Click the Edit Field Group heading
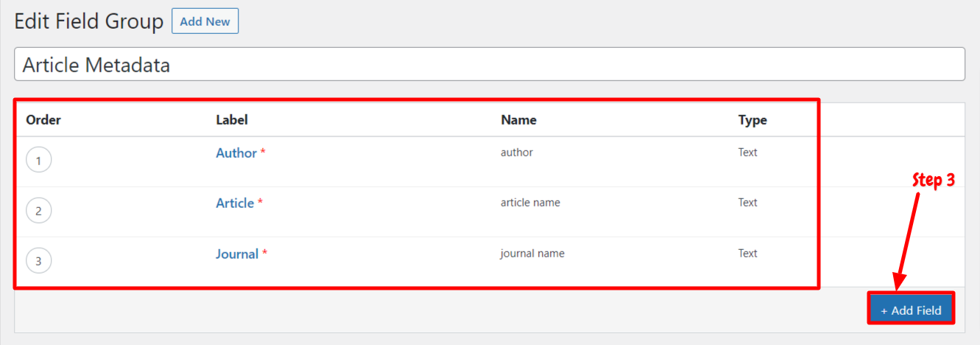The image size is (980, 345). [x=89, y=22]
